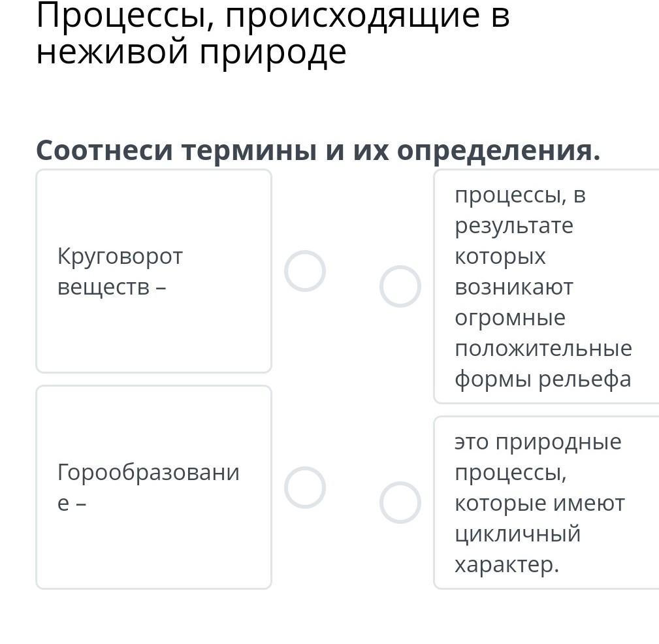Image resolution: width=659 pixels, height=644 pixels.
Task: Click "неживой природе" in the page title
Action: click(x=191, y=52)
